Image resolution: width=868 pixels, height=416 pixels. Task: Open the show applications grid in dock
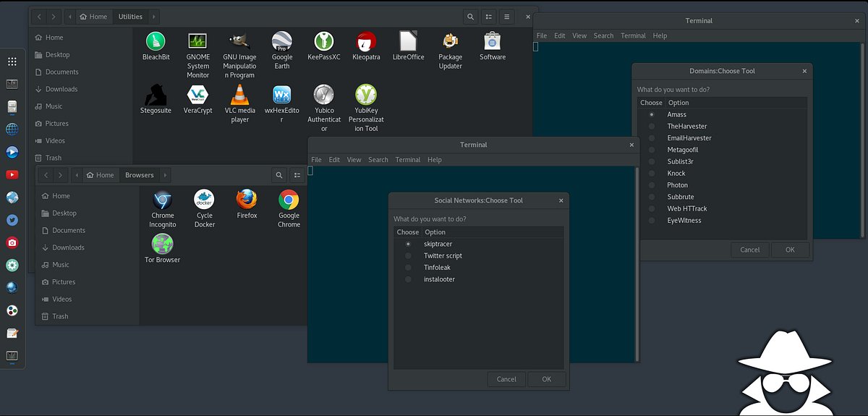tap(12, 62)
